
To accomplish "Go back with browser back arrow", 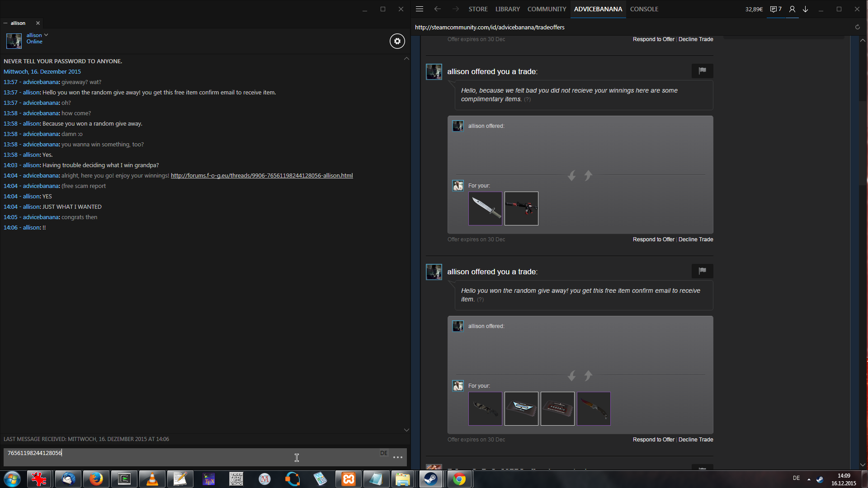I will click(437, 9).
